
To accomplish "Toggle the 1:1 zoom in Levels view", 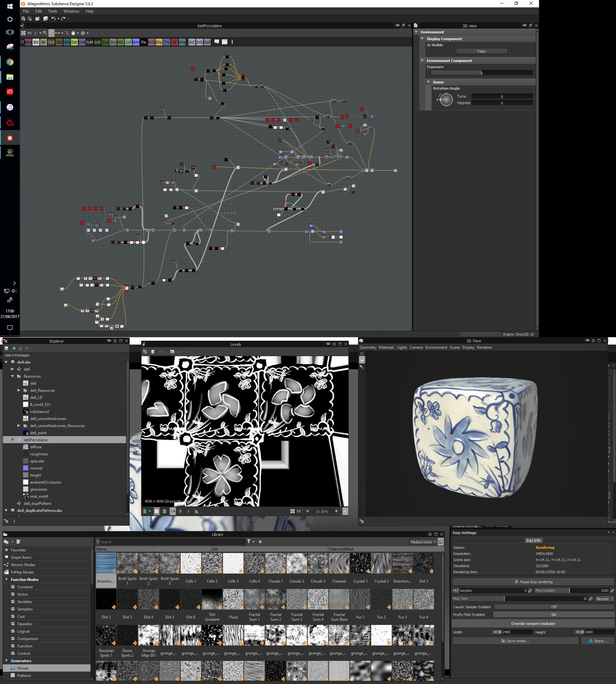I will (298, 511).
